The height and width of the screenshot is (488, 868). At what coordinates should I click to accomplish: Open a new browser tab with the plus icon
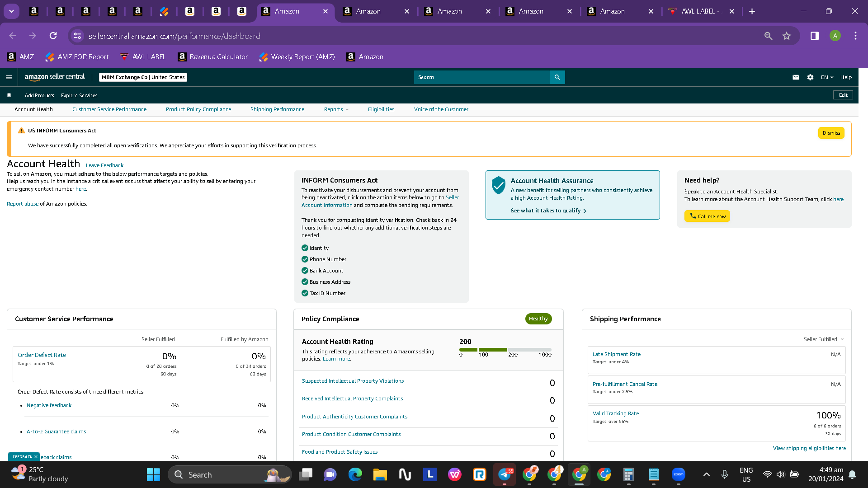[x=752, y=11]
